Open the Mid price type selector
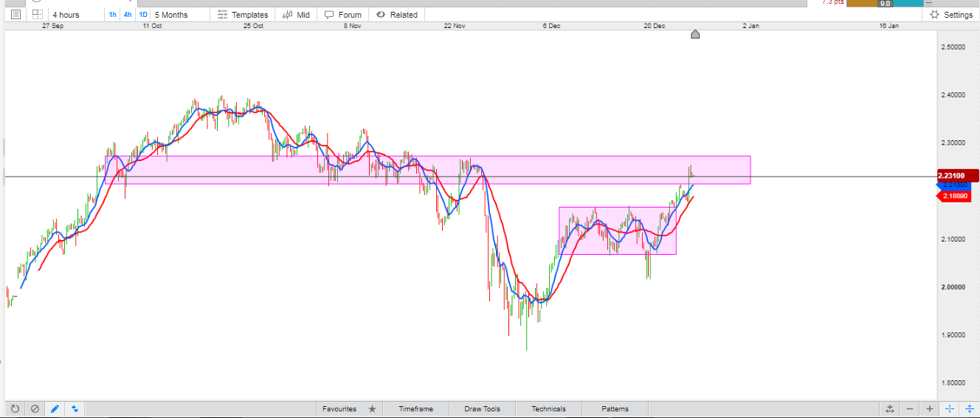 coord(297,15)
